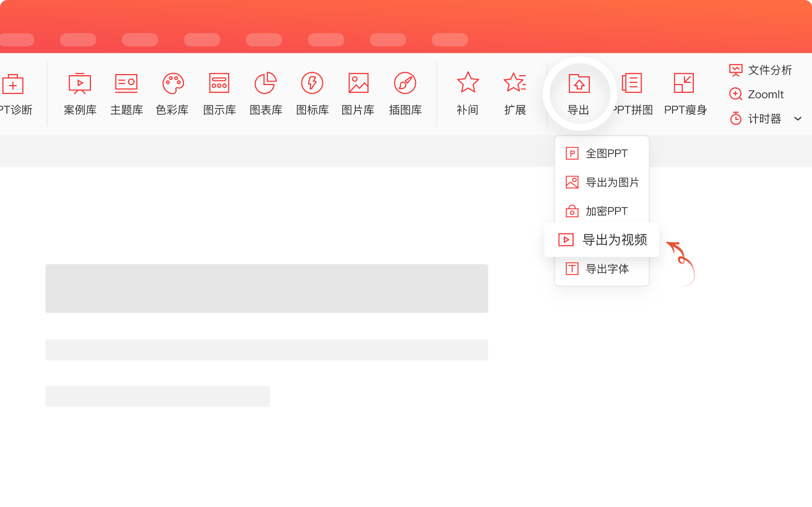Viewport: 812px width, 507px height.
Task: Click the 导出 export button
Action: tap(579, 94)
